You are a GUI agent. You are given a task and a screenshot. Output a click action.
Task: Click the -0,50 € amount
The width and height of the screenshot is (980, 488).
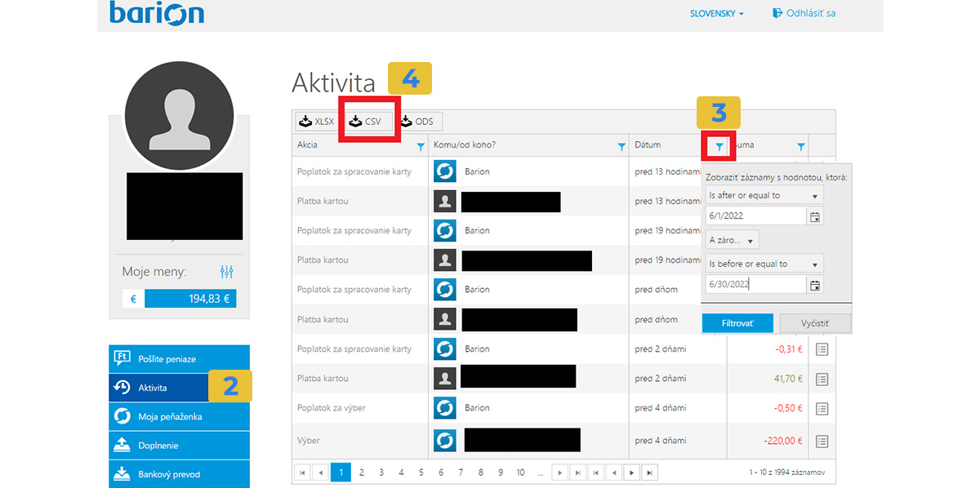tap(788, 408)
